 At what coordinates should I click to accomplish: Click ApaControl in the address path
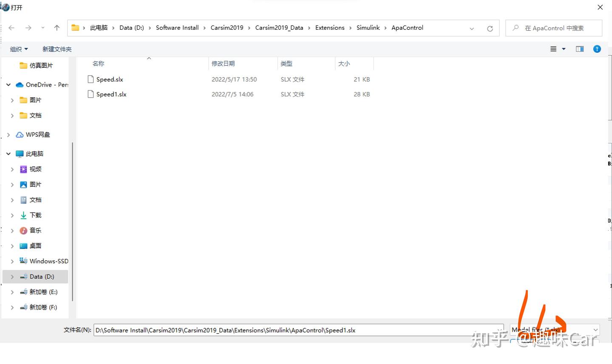(x=407, y=28)
